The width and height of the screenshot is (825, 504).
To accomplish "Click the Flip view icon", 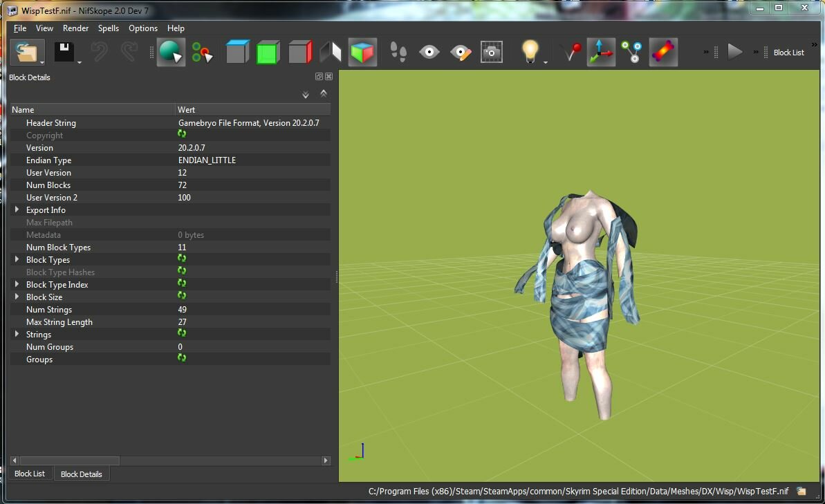I will coord(331,52).
